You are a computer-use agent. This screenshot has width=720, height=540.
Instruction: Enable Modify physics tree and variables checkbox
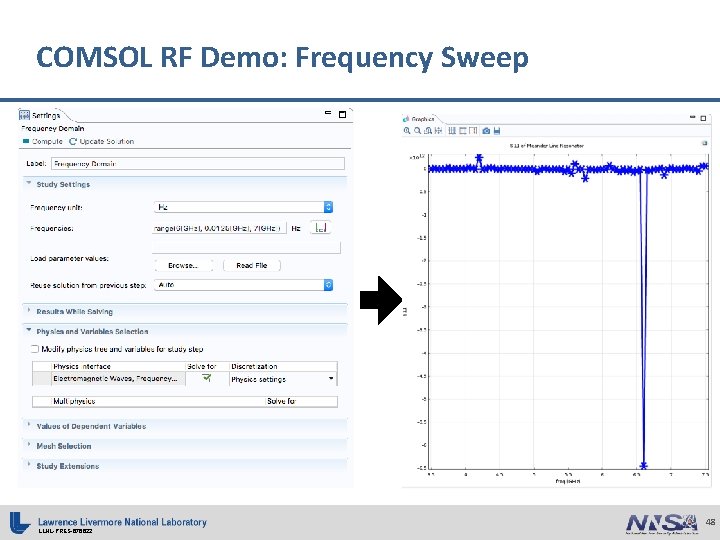pyautogui.click(x=34, y=349)
